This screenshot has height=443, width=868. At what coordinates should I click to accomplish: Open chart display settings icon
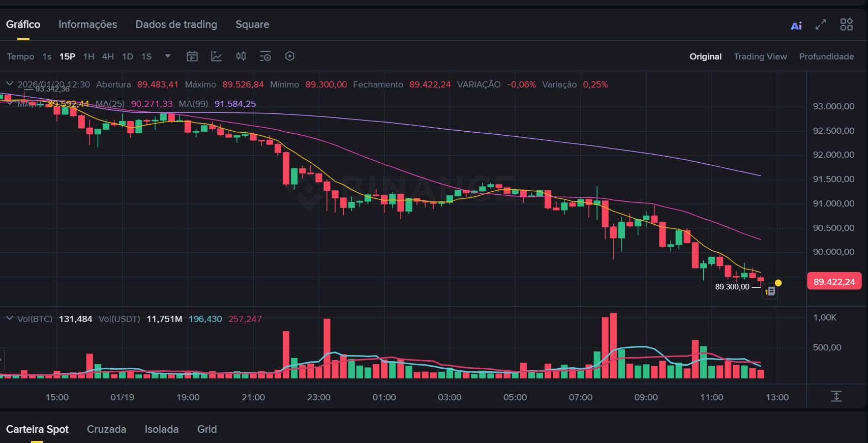[265, 56]
